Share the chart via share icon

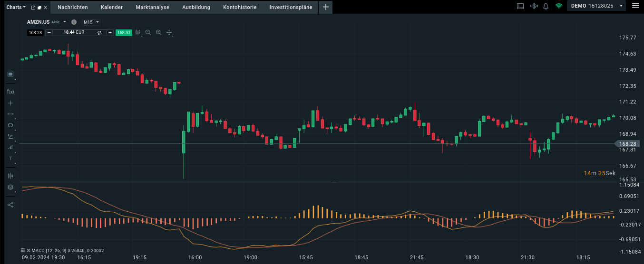coord(10,205)
